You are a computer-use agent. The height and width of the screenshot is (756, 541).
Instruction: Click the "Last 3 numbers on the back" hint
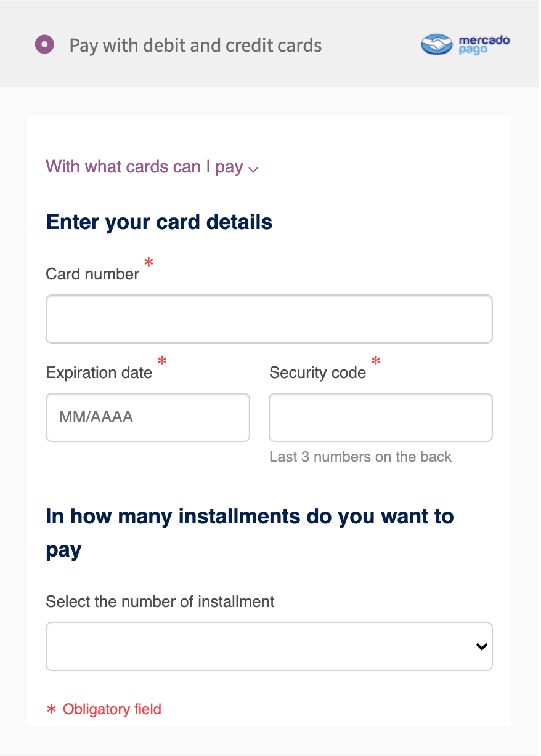pyautogui.click(x=360, y=457)
